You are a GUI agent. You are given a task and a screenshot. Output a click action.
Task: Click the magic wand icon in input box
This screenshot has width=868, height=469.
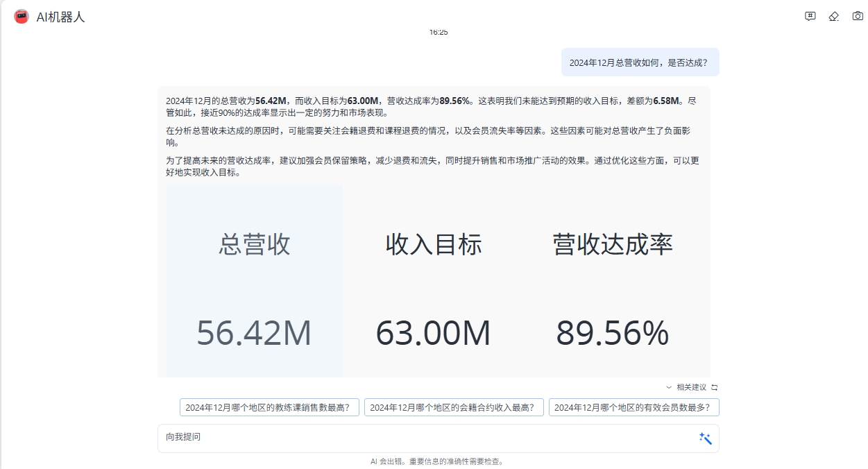point(705,438)
